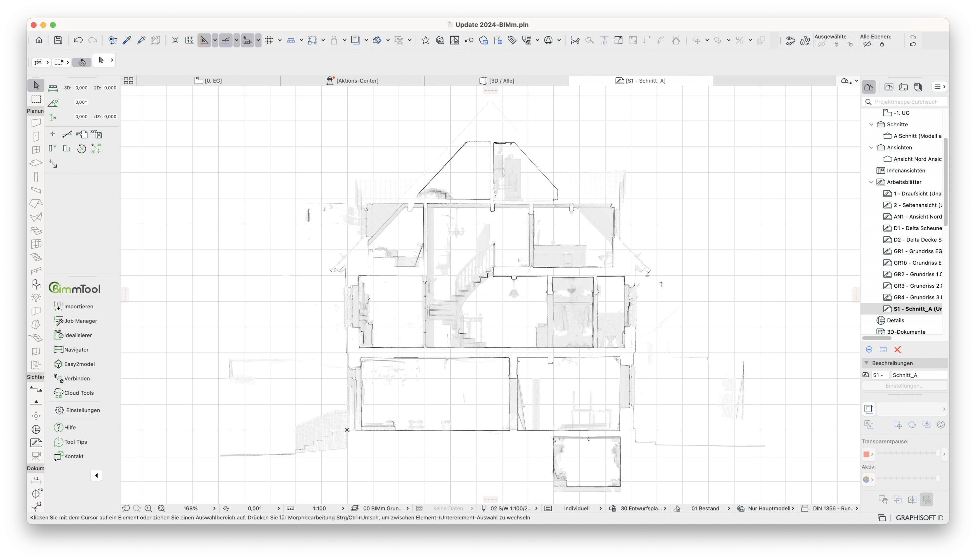Screen dimensions: 976x560
Task: Open Tool Tips
Action: 70,441
